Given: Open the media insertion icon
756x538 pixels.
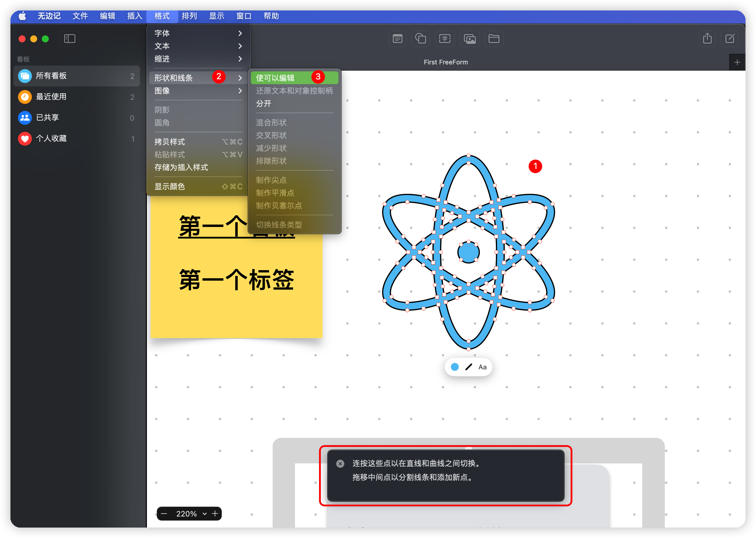Looking at the screenshot, I should pyautogui.click(x=470, y=39).
